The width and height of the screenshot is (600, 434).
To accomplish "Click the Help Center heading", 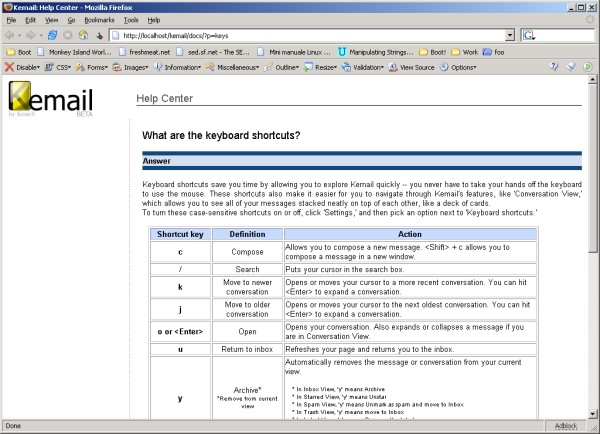I will 165,98.
